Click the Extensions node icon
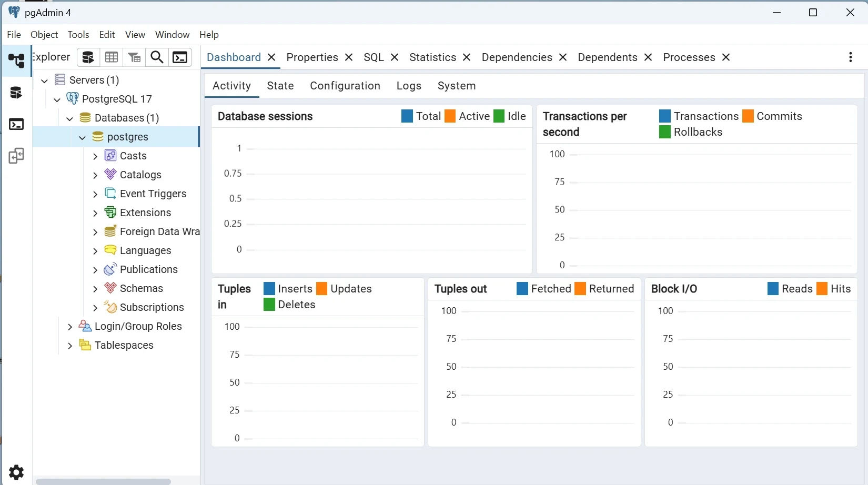 110,213
